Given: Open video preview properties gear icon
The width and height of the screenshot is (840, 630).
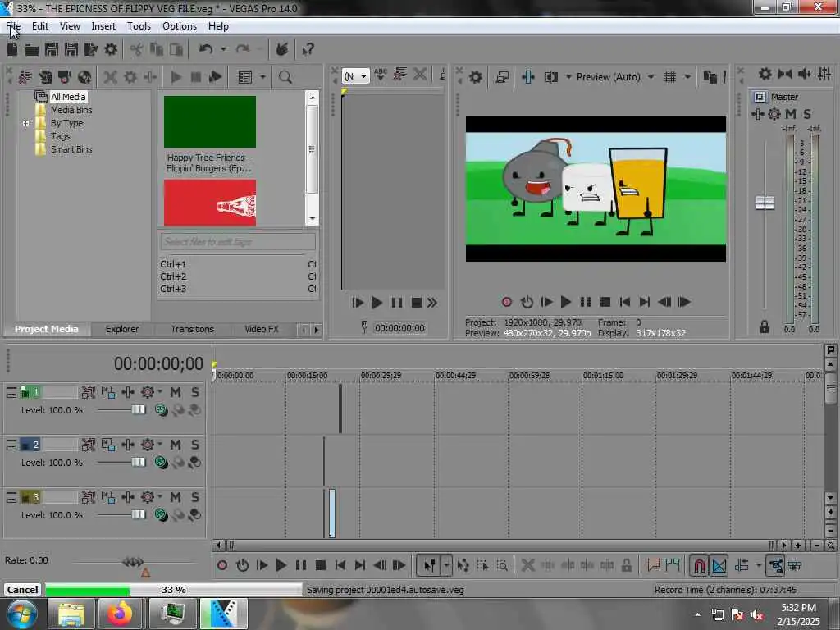Looking at the screenshot, I should (x=475, y=77).
